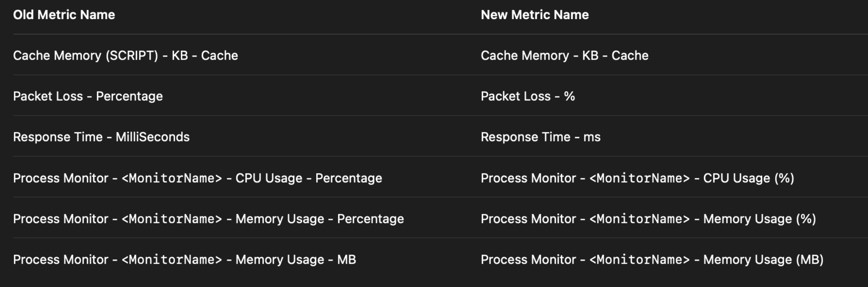
Task: Click the Packet Loss - % cell
Action: pyautogui.click(x=528, y=96)
